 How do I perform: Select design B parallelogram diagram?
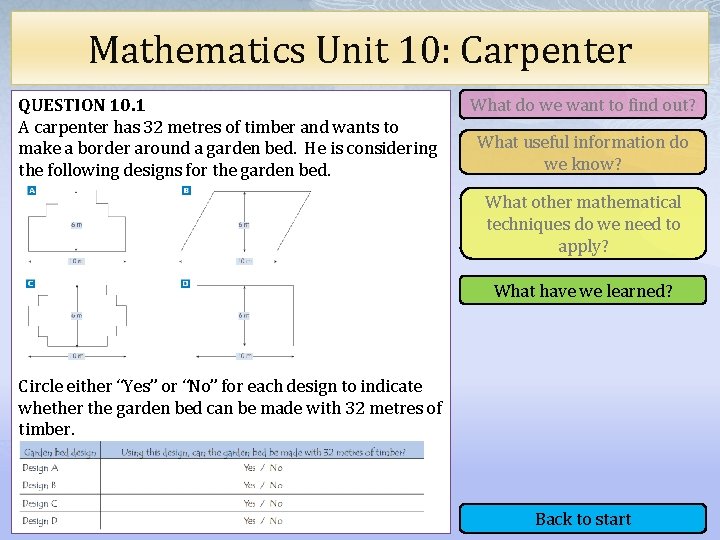(x=245, y=227)
